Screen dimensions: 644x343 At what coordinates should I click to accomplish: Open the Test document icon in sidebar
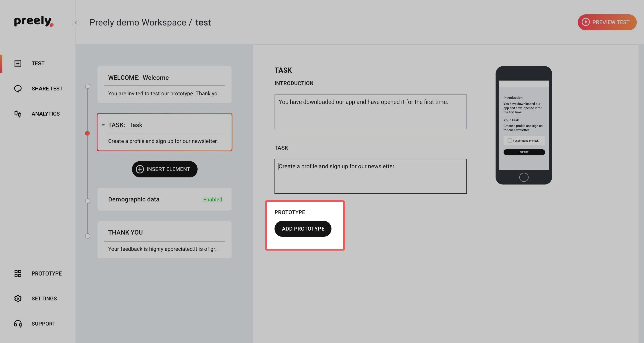pos(18,63)
